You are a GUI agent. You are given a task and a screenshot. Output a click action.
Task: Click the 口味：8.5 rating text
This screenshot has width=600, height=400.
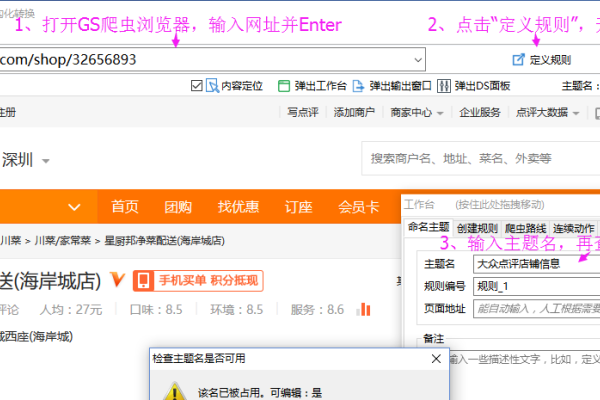pos(156,309)
